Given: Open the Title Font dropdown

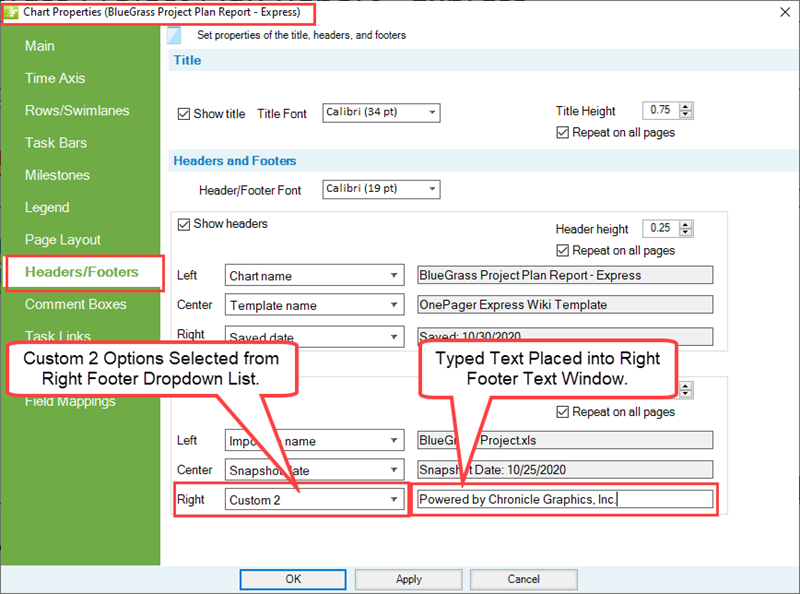Looking at the screenshot, I should coord(381,113).
